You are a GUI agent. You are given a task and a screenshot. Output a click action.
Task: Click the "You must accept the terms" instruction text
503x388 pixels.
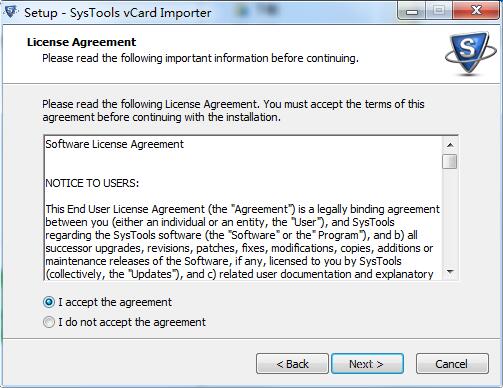(344, 104)
